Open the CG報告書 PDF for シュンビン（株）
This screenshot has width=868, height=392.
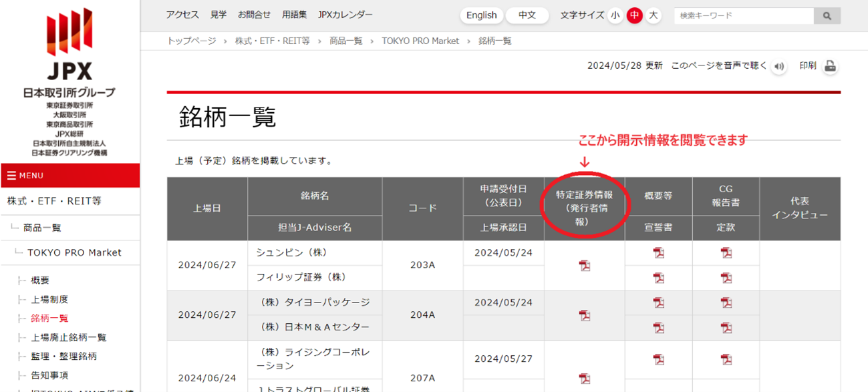(x=726, y=253)
